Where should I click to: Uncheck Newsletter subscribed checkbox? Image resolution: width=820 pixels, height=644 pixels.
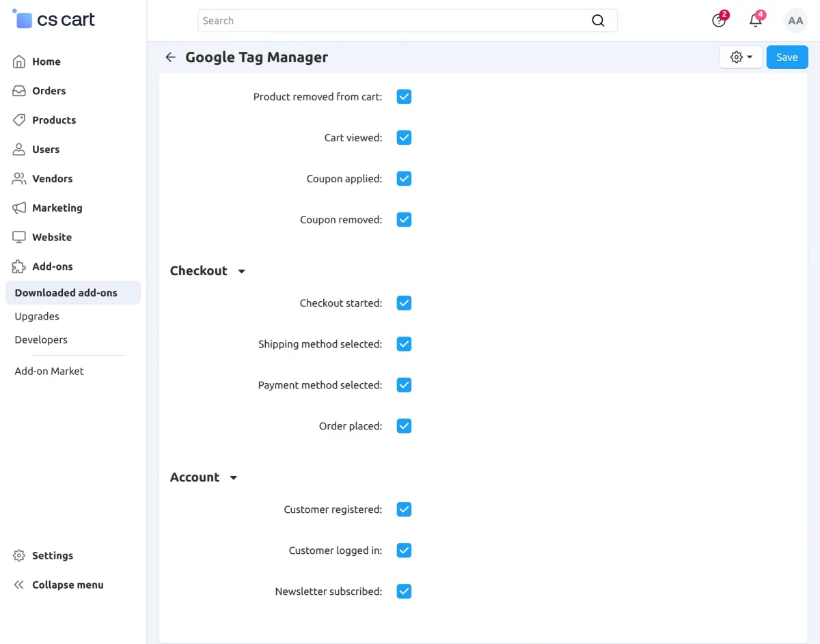404,591
